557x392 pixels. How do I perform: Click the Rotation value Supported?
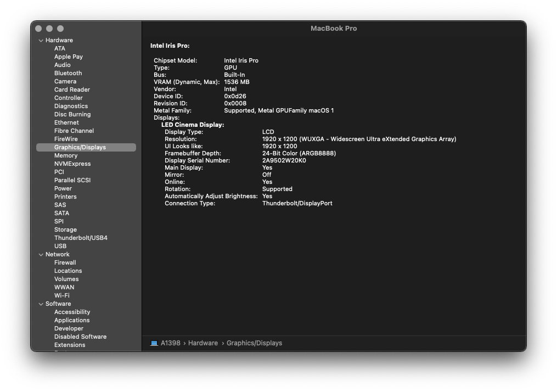coord(277,189)
